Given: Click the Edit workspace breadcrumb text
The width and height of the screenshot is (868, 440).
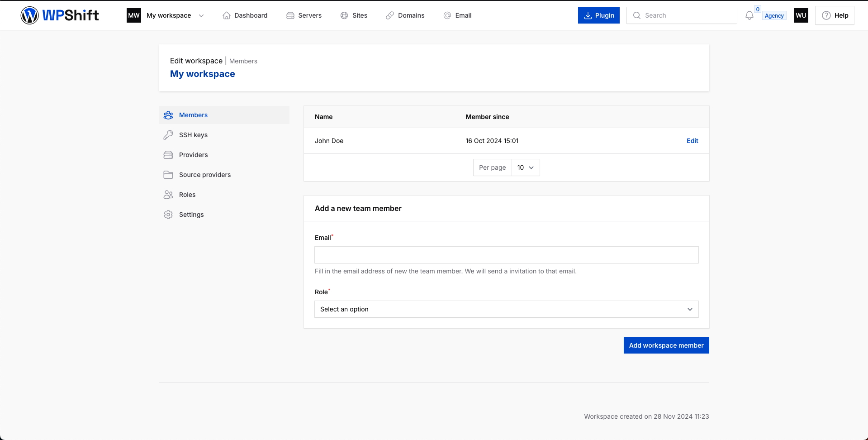Looking at the screenshot, I should 196,61.
